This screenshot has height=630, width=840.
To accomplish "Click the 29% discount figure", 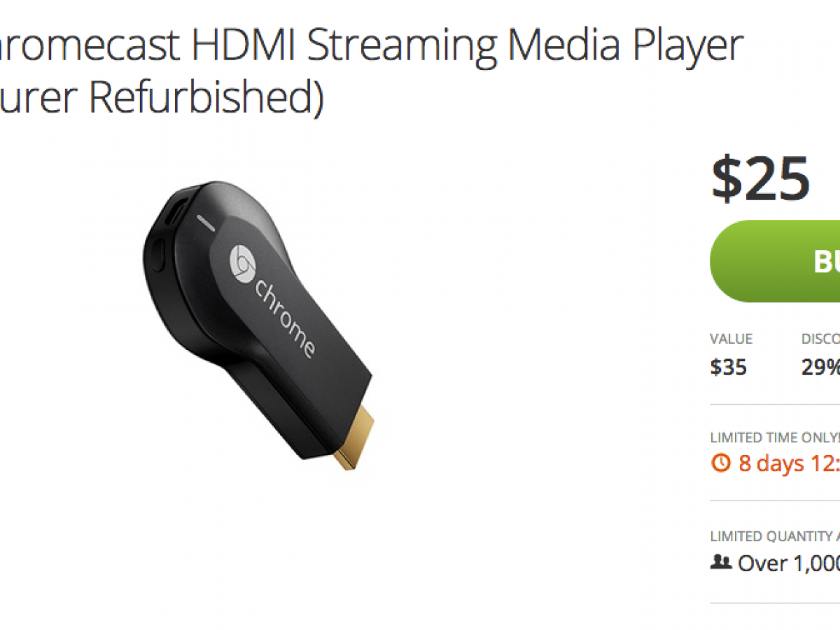I will click(x=820, y=367).
